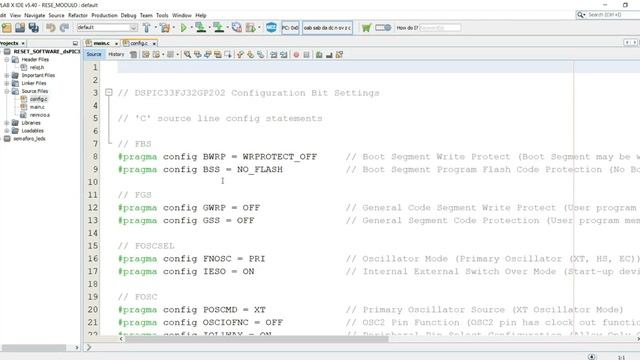
Task: Open the Refactor menu
Action: [78, 15]
